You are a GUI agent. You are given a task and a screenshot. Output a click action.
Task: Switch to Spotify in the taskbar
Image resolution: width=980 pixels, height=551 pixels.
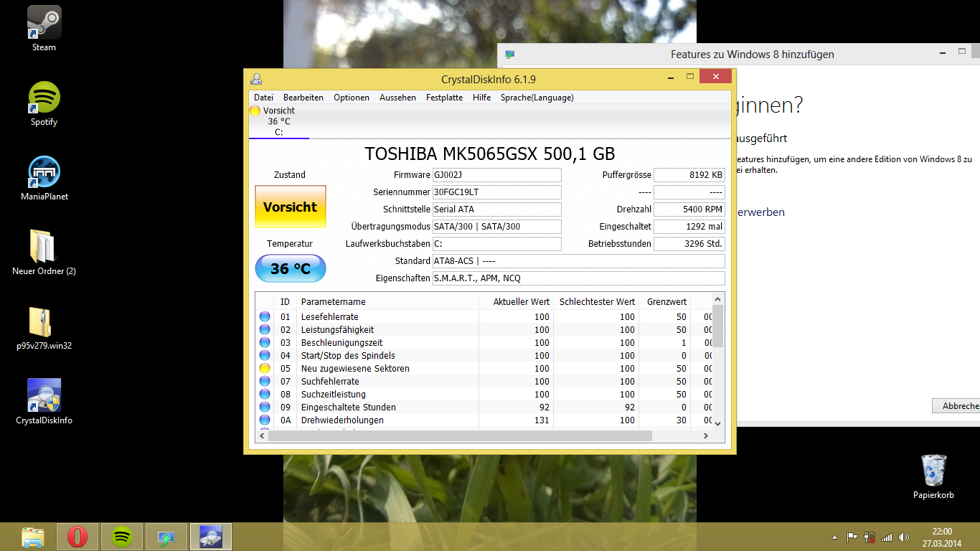(122, 537)
